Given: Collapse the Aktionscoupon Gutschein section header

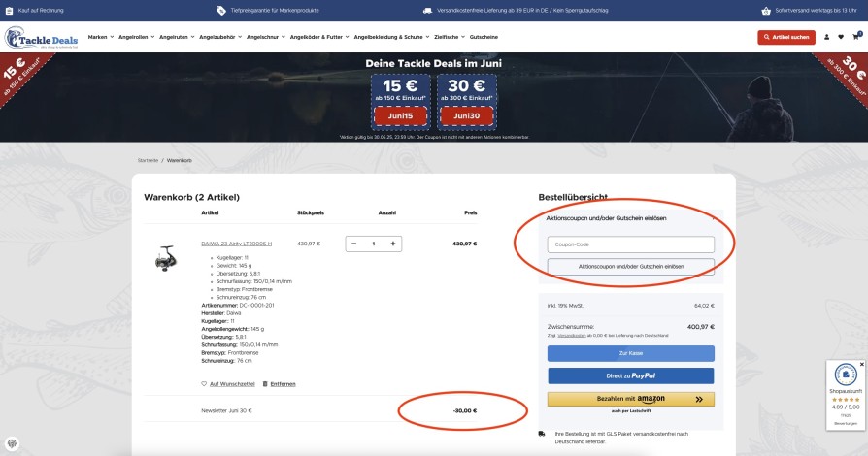Looking at the screenshot, I should [630, 218].
